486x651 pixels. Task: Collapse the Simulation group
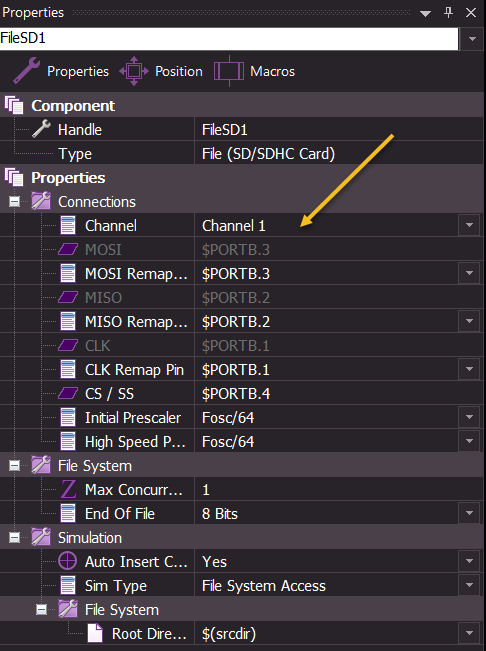pos(15,538)
